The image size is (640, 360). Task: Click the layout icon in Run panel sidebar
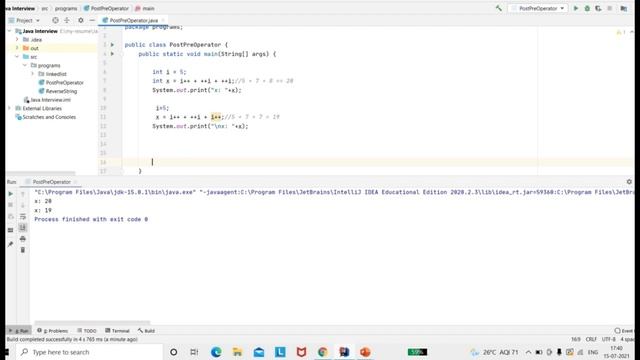(11, 230)
